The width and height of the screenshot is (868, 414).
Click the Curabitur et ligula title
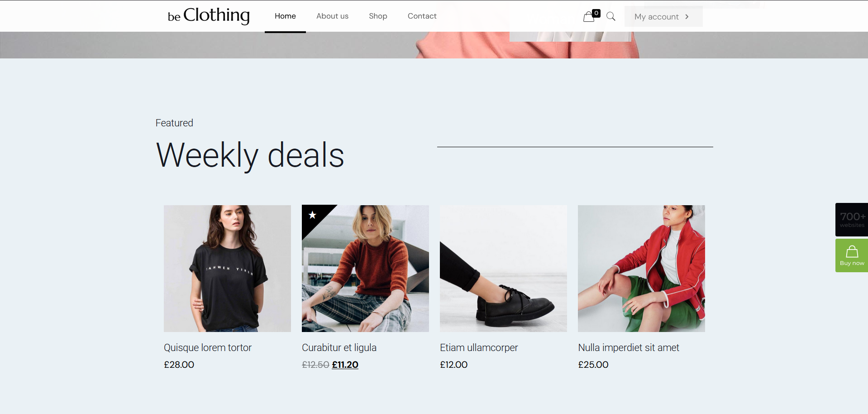pos(339,347)
